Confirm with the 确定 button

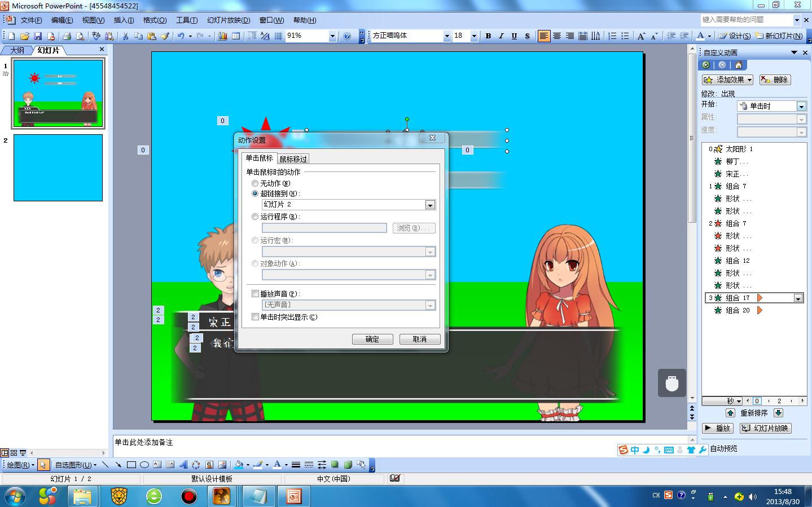[372, 339]
